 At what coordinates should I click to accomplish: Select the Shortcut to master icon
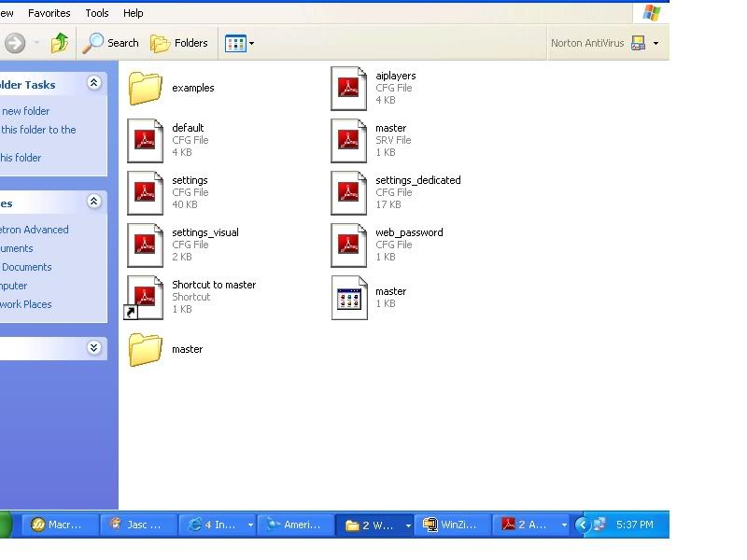coord(146,297)
